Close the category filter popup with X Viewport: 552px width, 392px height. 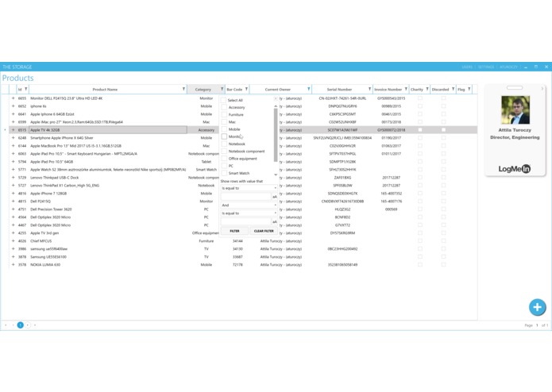[x=276, y=98]
